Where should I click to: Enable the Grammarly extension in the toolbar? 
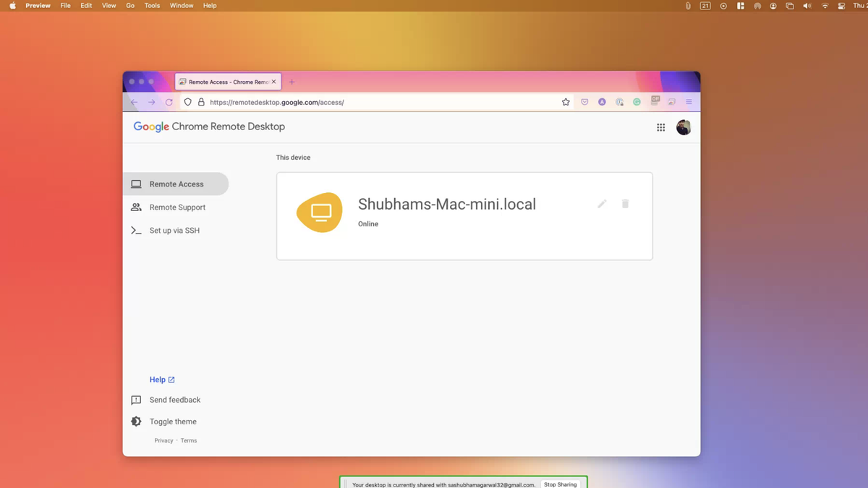637,101
